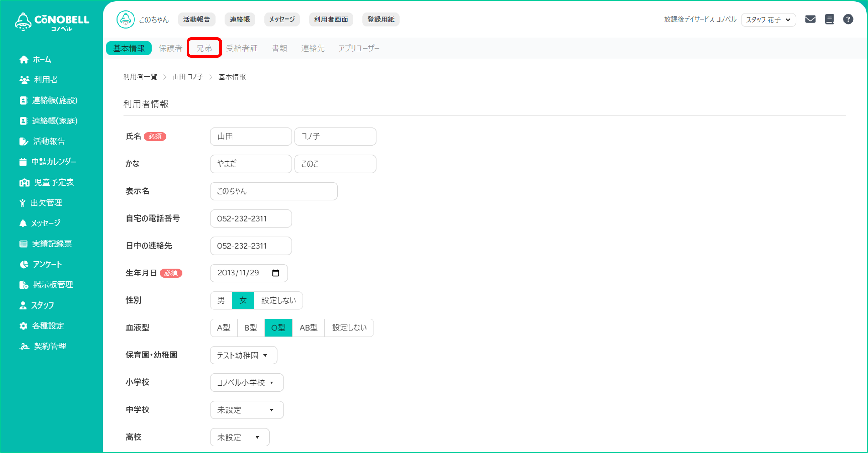Open the スタッフ 花子 user dropdown
This screenshot has height=453, width=868.
tap(768, 20)
